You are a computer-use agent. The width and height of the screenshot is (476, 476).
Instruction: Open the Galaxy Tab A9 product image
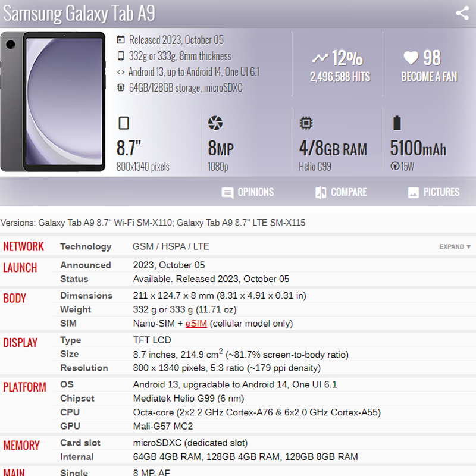tap(53, 102)
